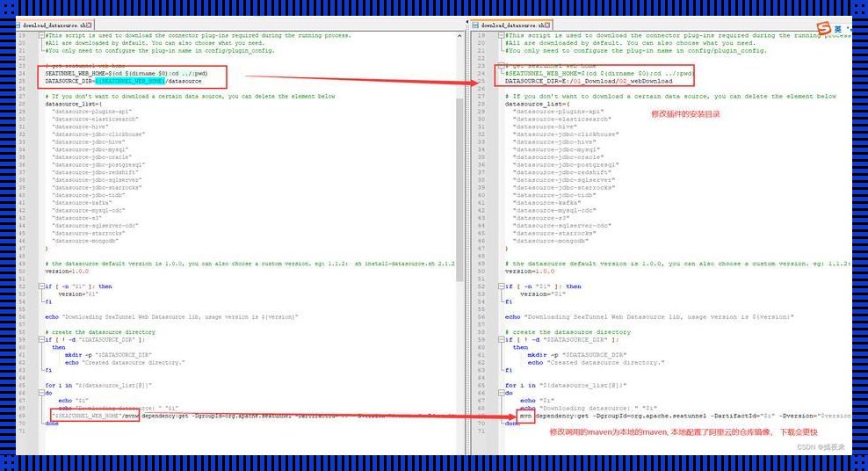
Task: Collapse the line 23 comment fold in right pane
Action: (501, 66)
